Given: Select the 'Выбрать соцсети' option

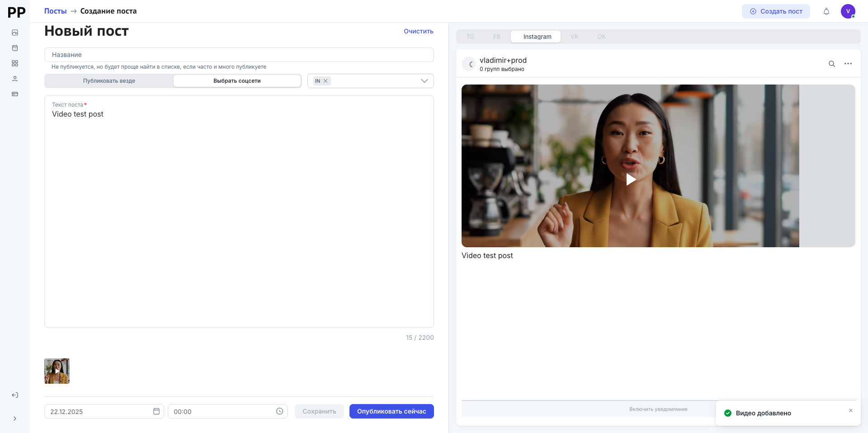Looking at the screenshot, I should [x=237, y=81].
